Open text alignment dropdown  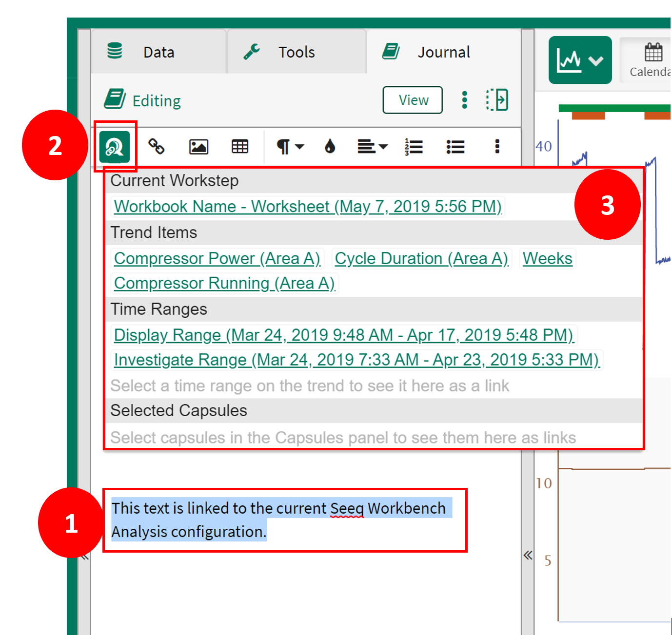pyautogui.click(x=372, y=146)
